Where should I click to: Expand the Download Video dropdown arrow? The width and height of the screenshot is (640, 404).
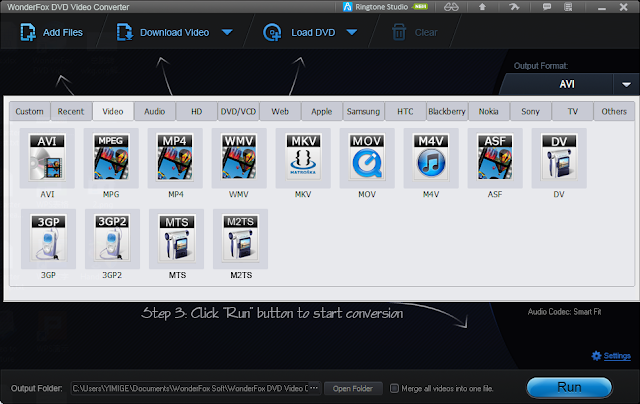227,32
